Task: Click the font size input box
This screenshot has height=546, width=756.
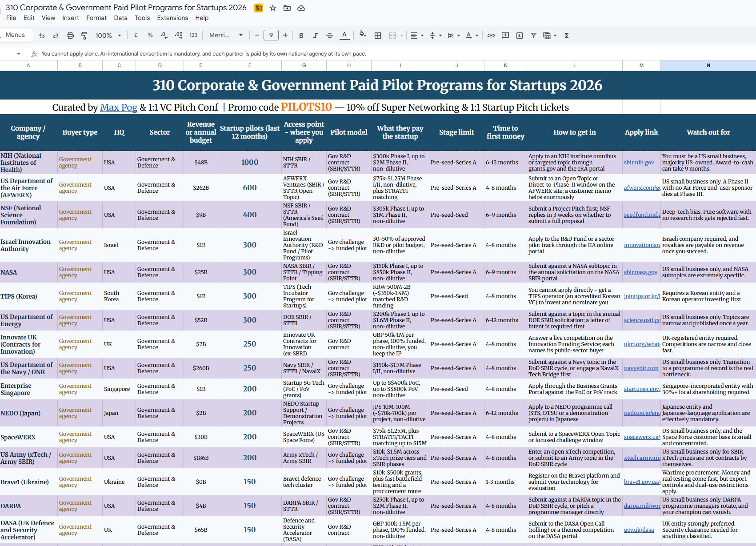Action: tap(271, 35)
